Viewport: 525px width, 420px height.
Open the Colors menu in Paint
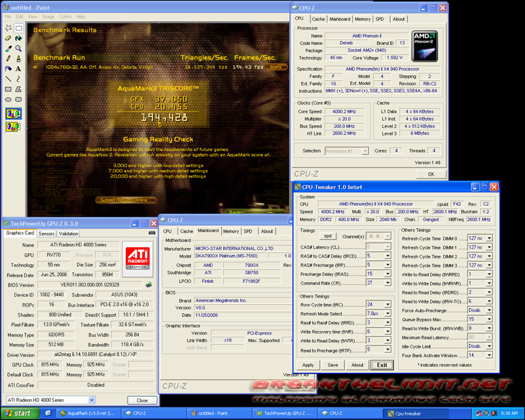click(65, 17)
